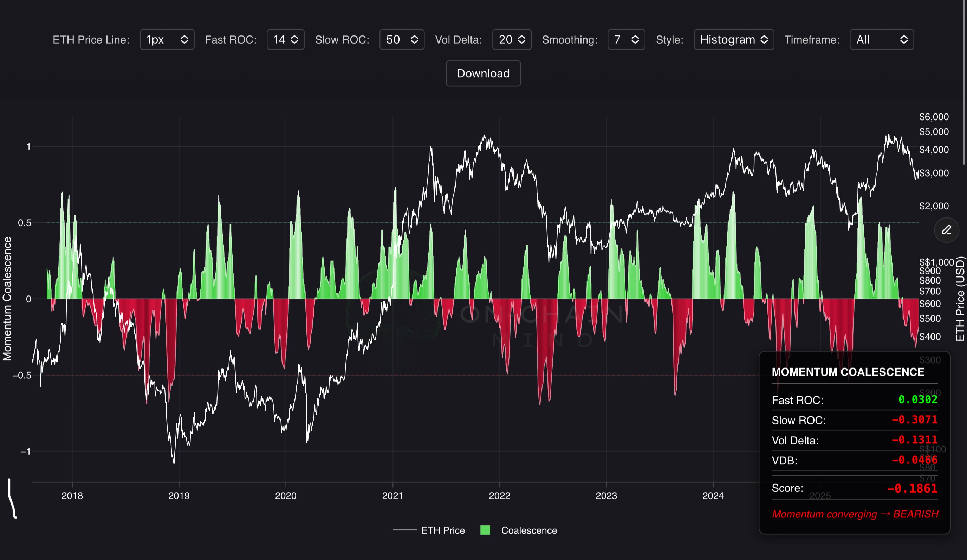Click the Momentum converging BEARISH text
The width and height of the screenshot is (967, 560).
[x=855, y=514]
